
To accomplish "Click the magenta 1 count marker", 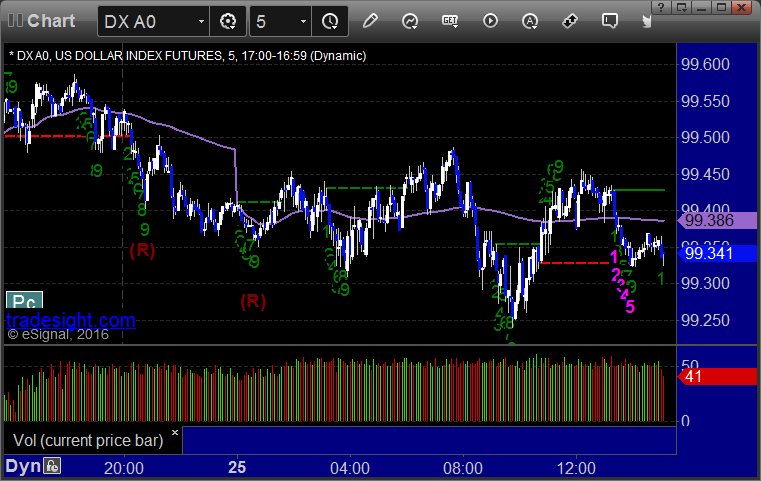I will (x=614, y=256).
